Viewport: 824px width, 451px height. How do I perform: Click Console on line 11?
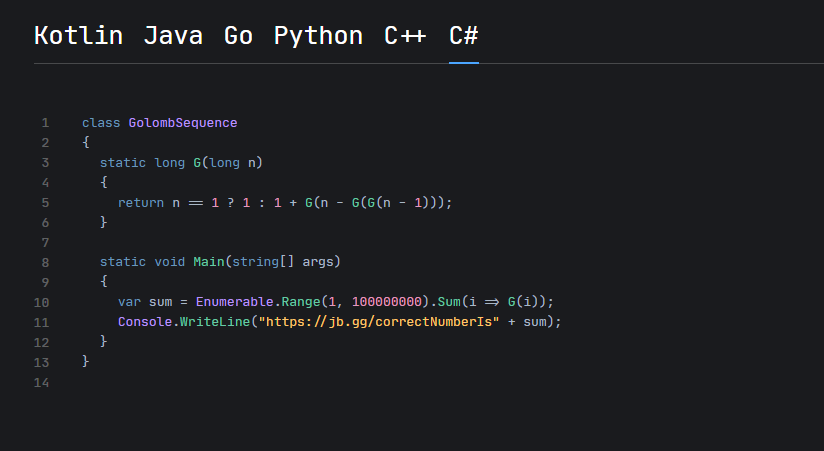coord(145,322)
